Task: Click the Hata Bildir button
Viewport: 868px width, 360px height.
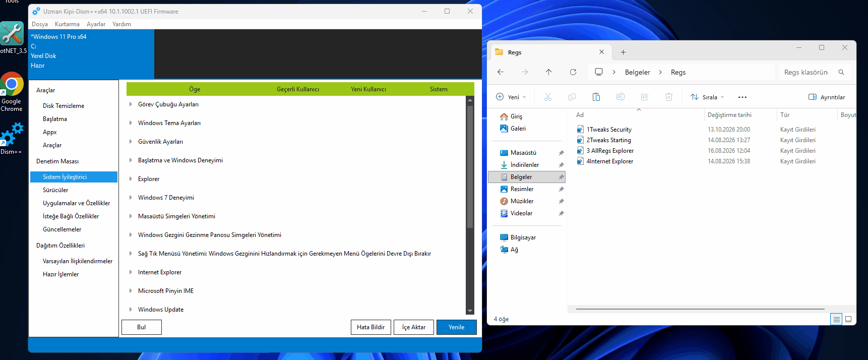Action: (371, 327)
